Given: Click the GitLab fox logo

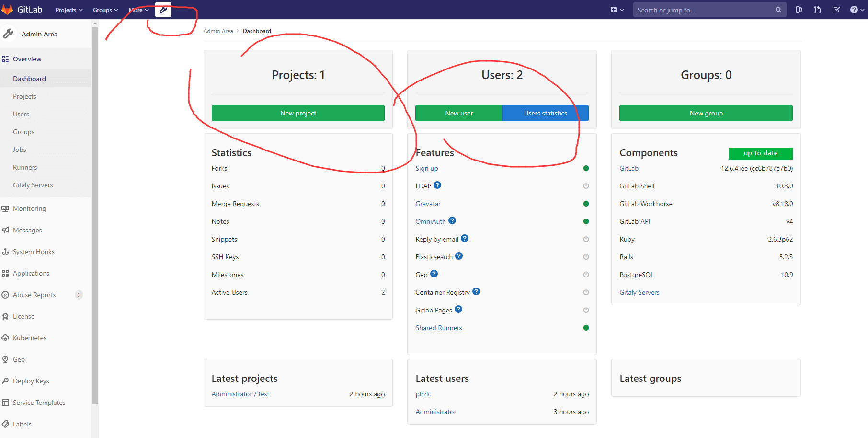Looking at the screenshot, I should point(8,10).
